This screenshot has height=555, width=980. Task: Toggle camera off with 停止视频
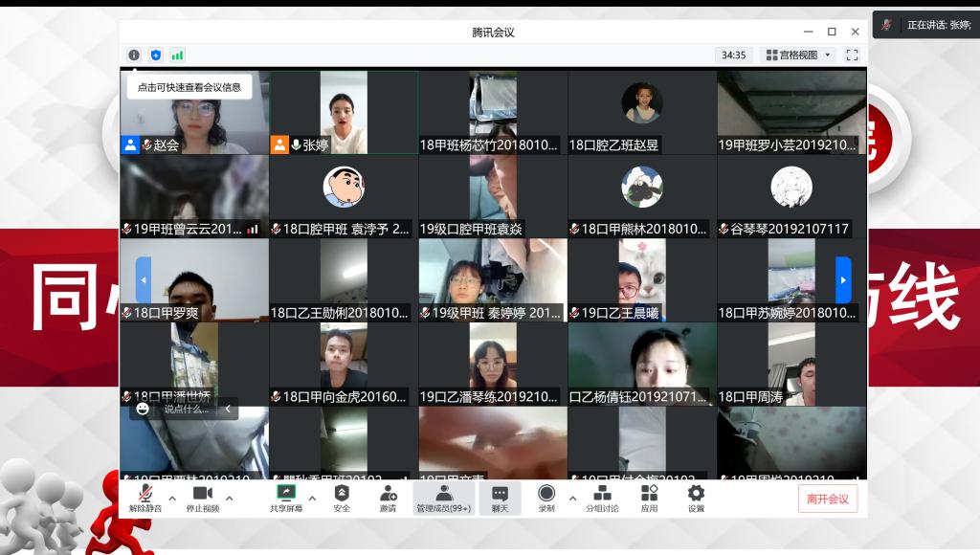pos(202,498)
